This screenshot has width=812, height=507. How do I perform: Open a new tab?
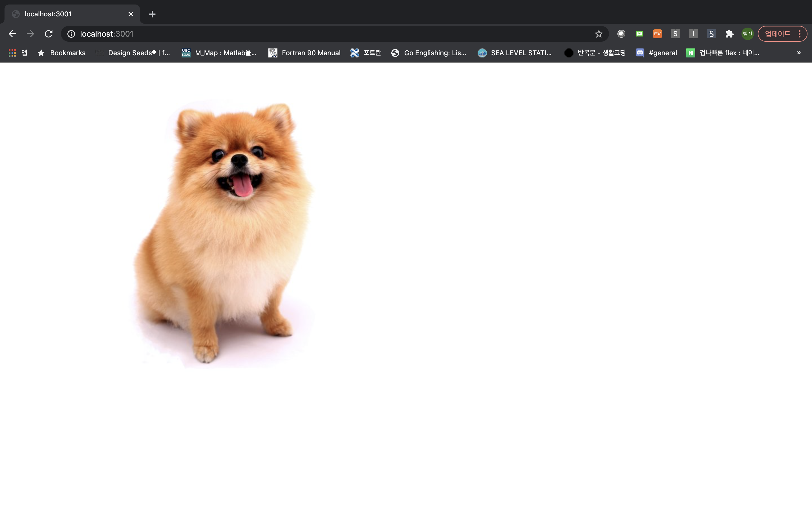152,14
